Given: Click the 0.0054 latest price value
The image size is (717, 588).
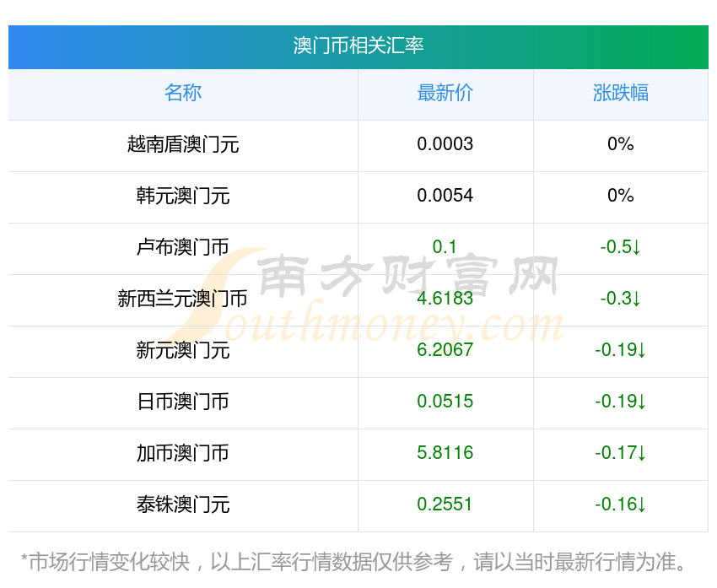Looking at the screenshot, I should [x=445, y=196].
